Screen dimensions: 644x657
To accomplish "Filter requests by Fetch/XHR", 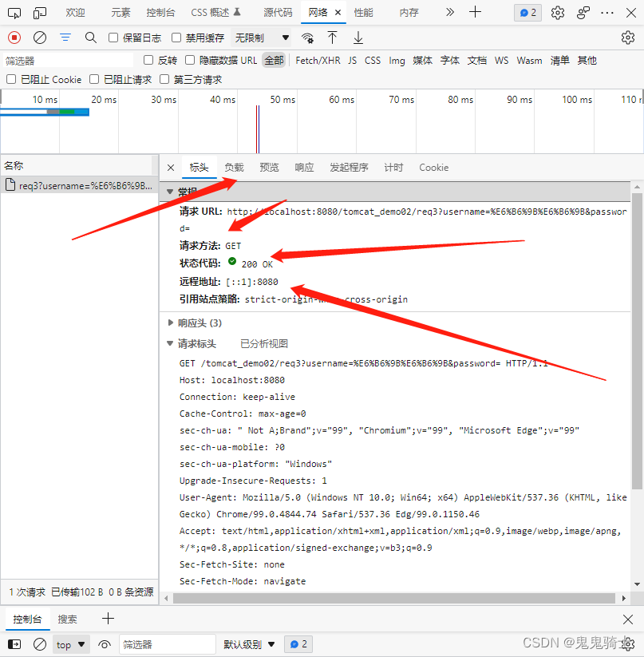I will [x=318, y=61].
